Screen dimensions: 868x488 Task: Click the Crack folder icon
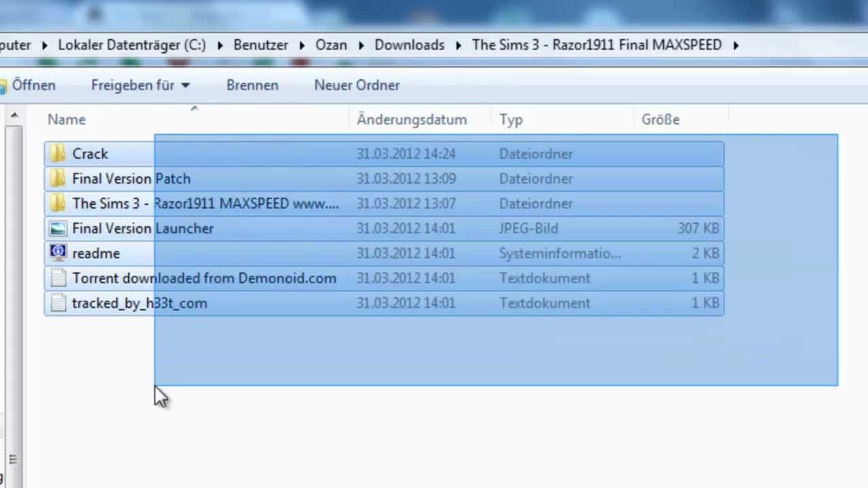(58, 154)
